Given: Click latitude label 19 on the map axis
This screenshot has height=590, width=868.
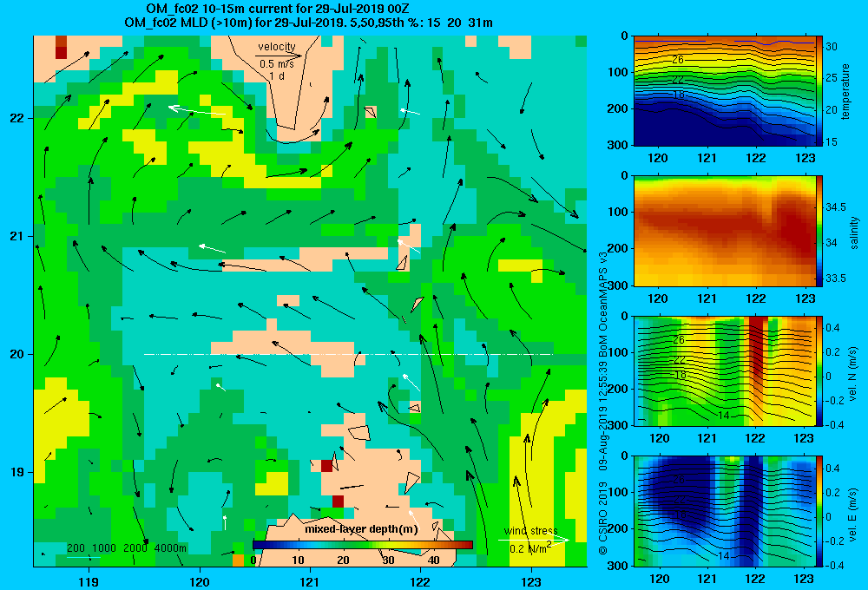Looking at the screenshot, I should [x=16, y=472].
